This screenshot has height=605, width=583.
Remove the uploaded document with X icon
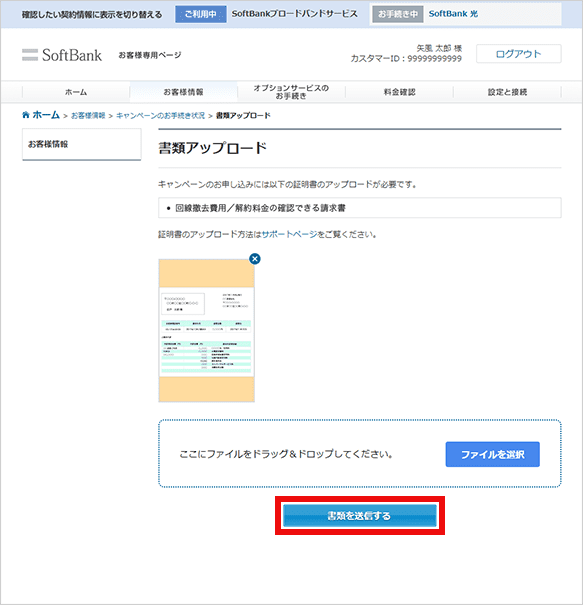pyautogui.click(x=255, y=259)
